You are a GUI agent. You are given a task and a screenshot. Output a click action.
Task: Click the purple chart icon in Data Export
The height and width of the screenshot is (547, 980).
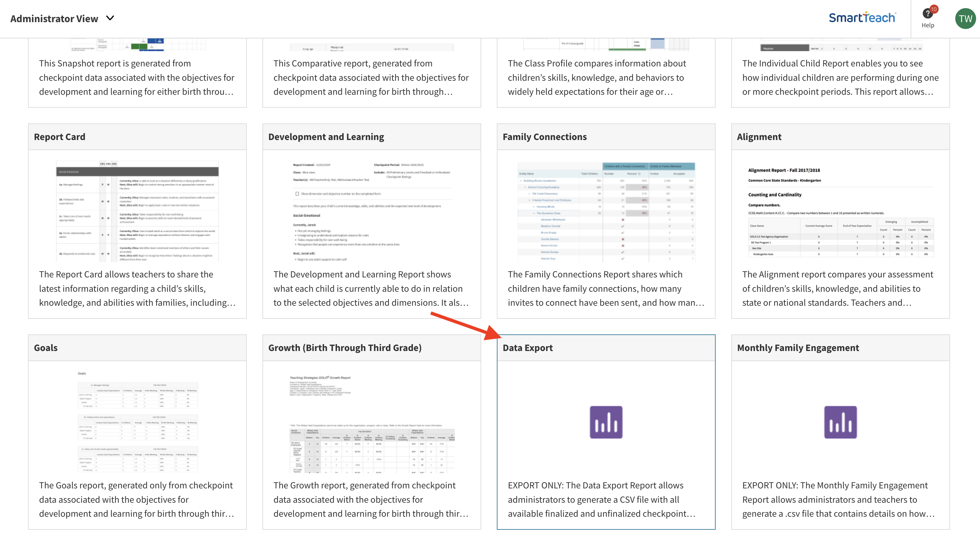point(606,422)
